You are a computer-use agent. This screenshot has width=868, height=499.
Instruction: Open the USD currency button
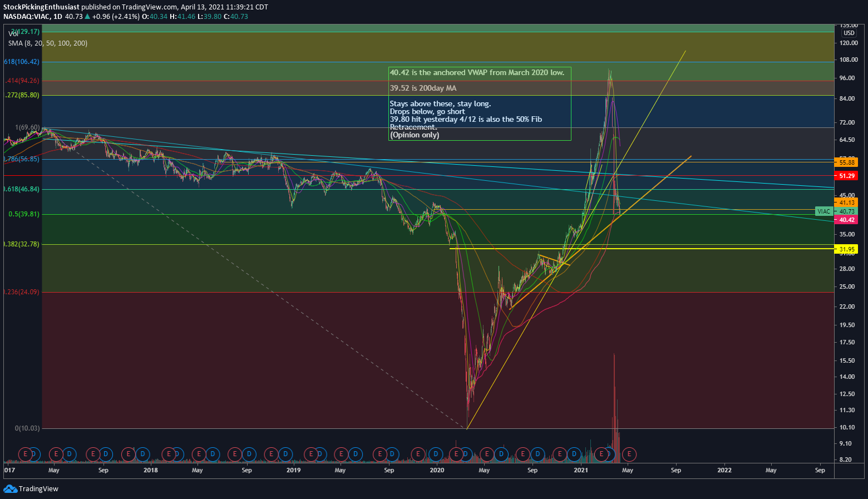(x=849, y=33)
